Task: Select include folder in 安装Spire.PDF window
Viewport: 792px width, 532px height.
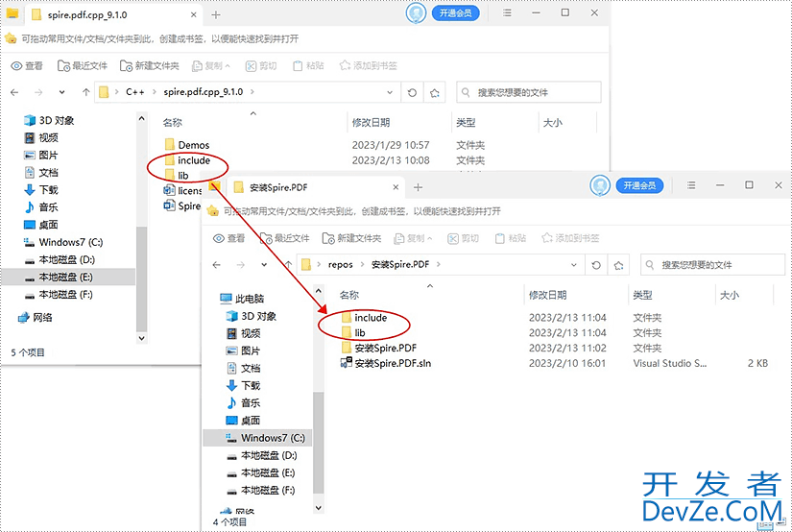Action: coord(364,317)
